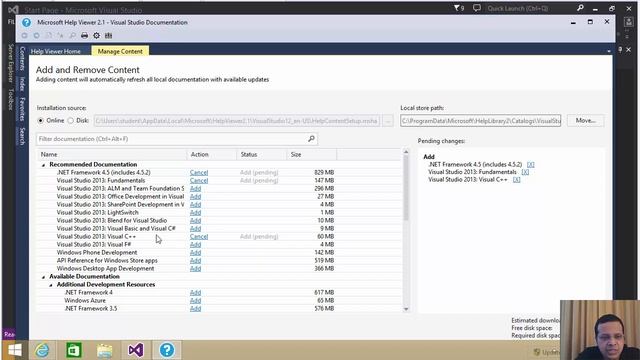Select the Manage Content tab
The height and width of the screenshot is (360, 640).
coord(120,51)
